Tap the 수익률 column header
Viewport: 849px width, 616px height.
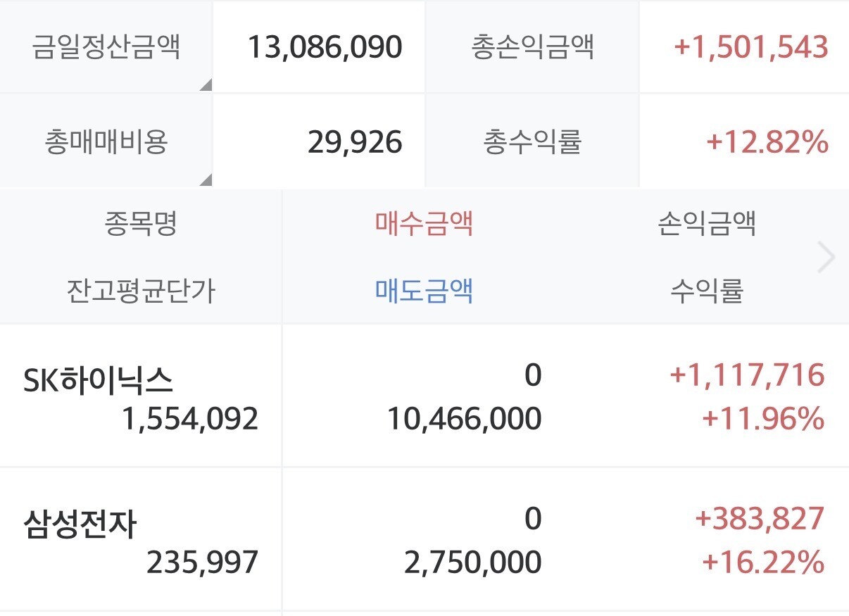click(x=707, y=290)
